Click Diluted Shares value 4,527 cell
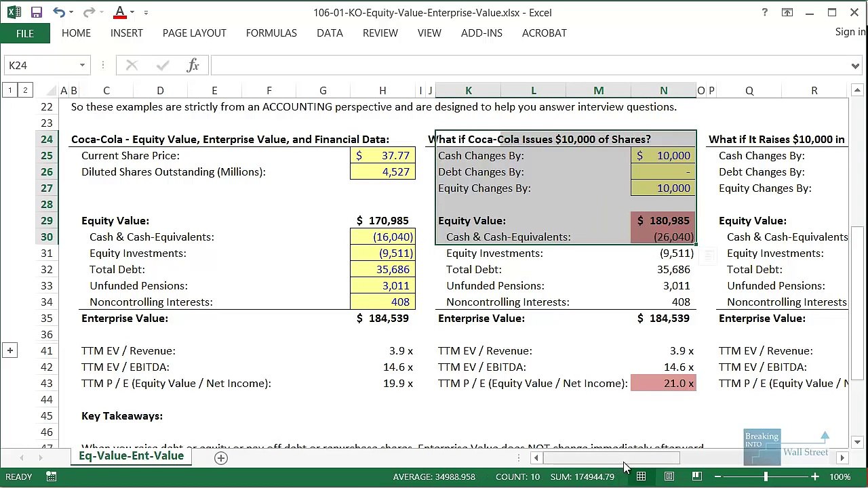Viewport: 868px width, 488px height. [x=382, y=171]
